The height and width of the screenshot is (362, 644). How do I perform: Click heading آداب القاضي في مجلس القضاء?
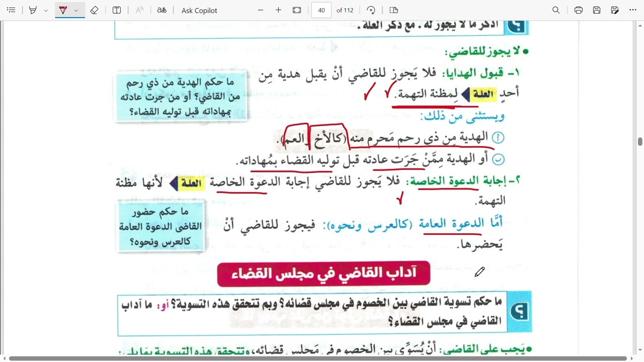(x=324, y=274)
